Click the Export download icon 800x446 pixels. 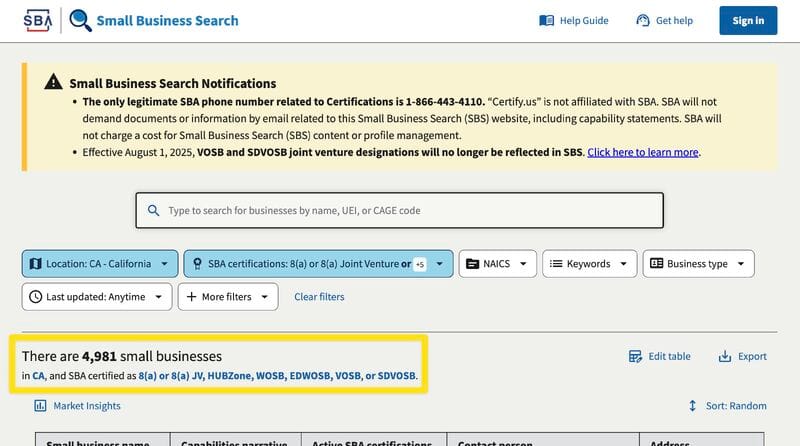coord(725,356)
